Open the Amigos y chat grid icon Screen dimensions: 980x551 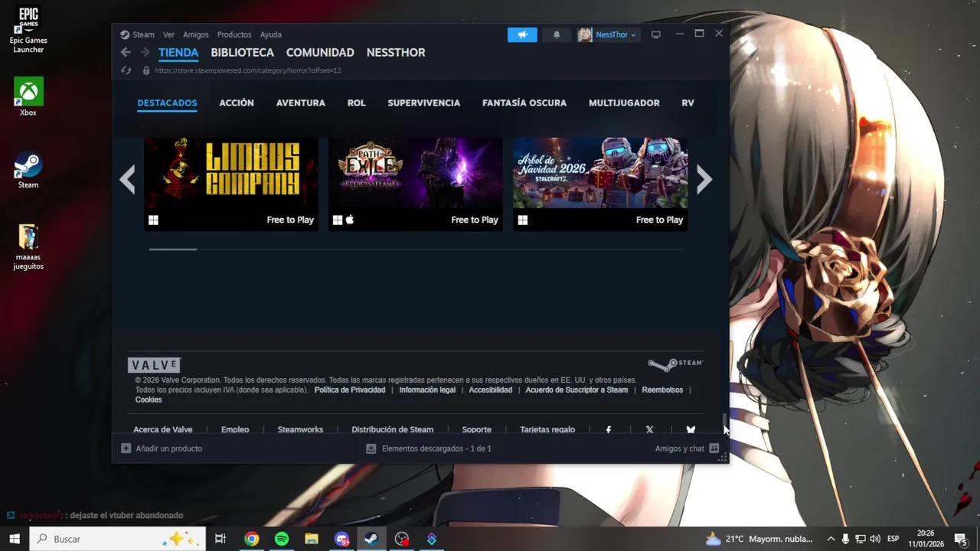pyautogui.click(x=714, y=448)
